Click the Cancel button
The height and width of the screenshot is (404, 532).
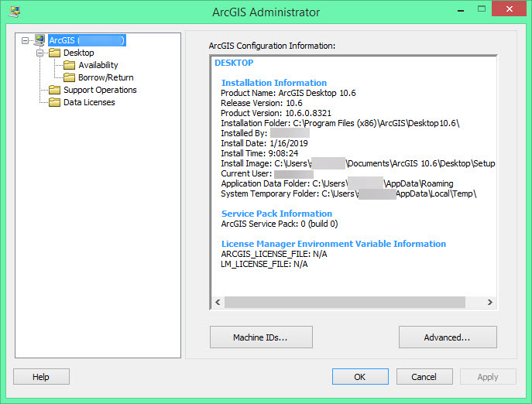point(424,376)
